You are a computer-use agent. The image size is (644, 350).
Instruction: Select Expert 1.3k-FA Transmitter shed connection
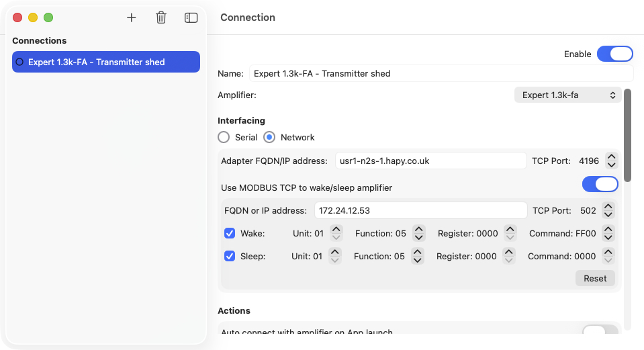point(106,62)
